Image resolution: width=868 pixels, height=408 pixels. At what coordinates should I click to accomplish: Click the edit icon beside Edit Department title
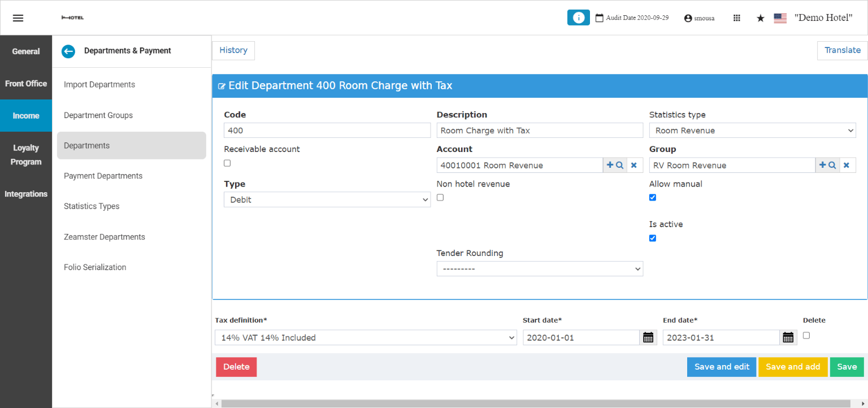coord(222,86)
